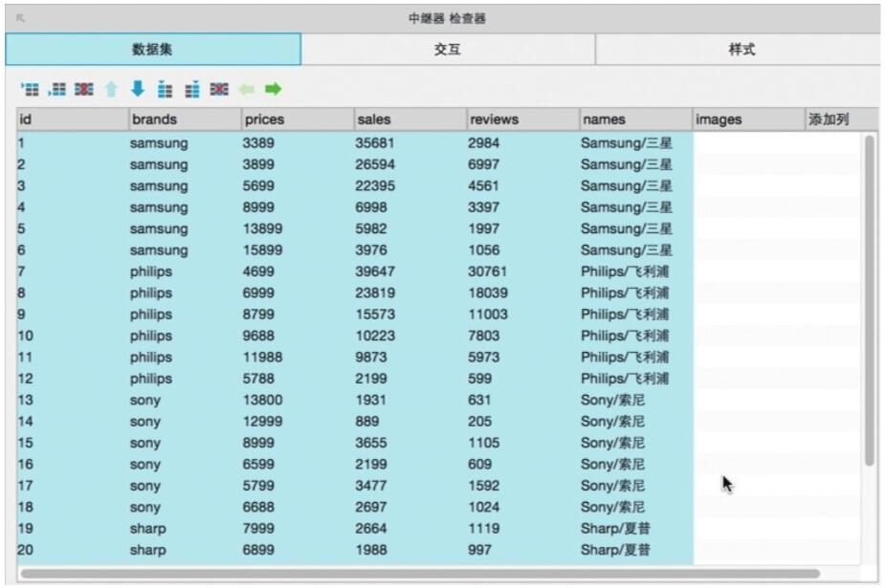Click the add row above icon
This screenshot has height=588, width=886.
[x=30, y=89]
